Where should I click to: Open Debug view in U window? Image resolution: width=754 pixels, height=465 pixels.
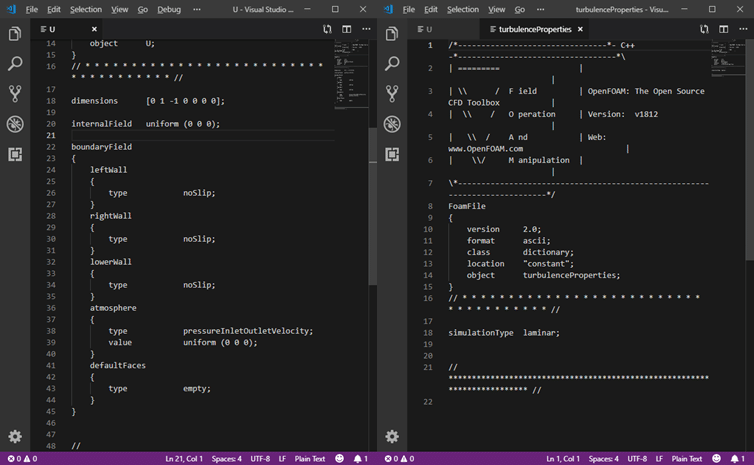tap(15, 124)
